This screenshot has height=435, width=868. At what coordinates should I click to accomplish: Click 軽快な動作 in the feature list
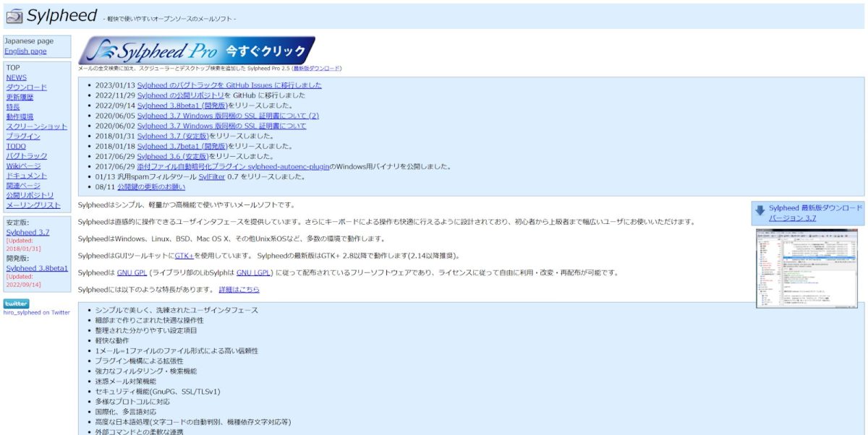pyautogui.click(x=112, y=340)
